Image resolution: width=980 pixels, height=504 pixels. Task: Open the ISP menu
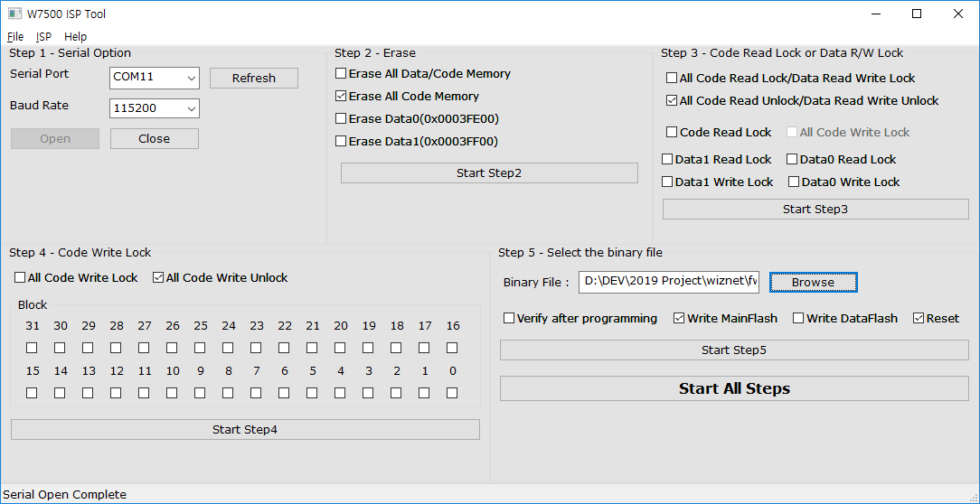pyautogui.click(x=43, y=36)
